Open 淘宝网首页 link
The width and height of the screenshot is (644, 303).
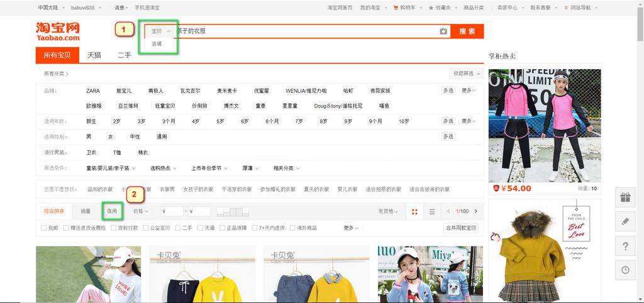tap(340, 8)
